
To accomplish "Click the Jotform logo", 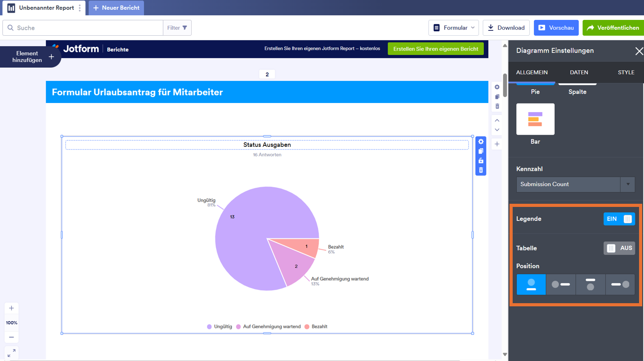I will (75, 49).
